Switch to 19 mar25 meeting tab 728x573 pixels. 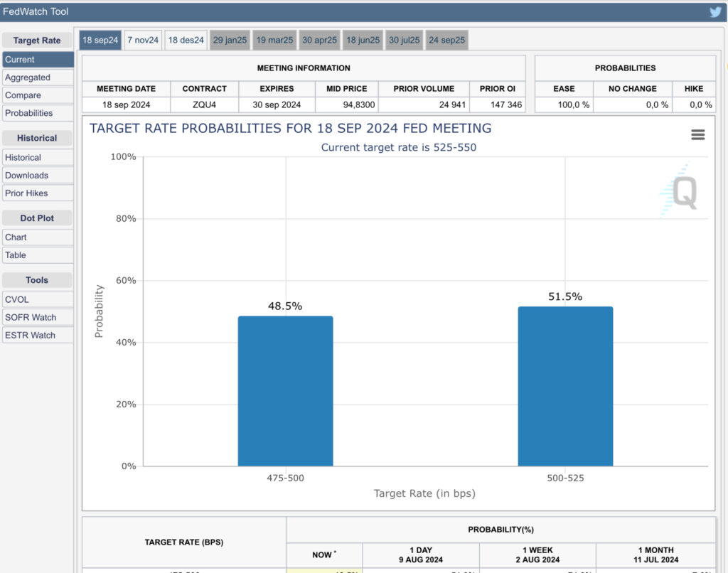tap(274, 40)
